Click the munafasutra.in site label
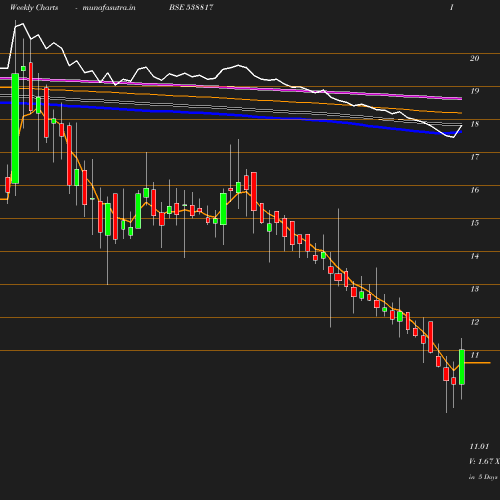500x500 pixels. coord(109,7)
